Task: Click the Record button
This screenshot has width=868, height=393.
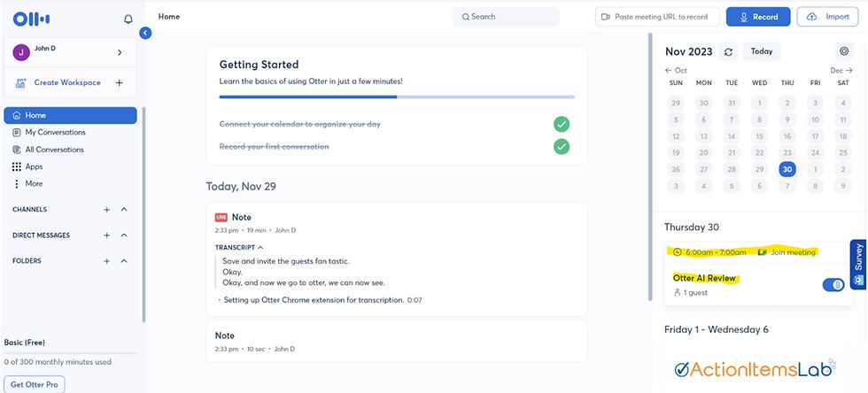Action: (757, 17)
